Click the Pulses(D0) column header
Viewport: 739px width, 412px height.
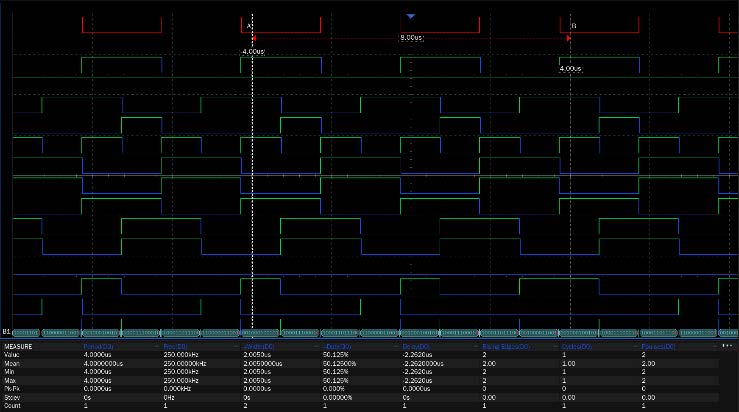[x=657, y=346]
